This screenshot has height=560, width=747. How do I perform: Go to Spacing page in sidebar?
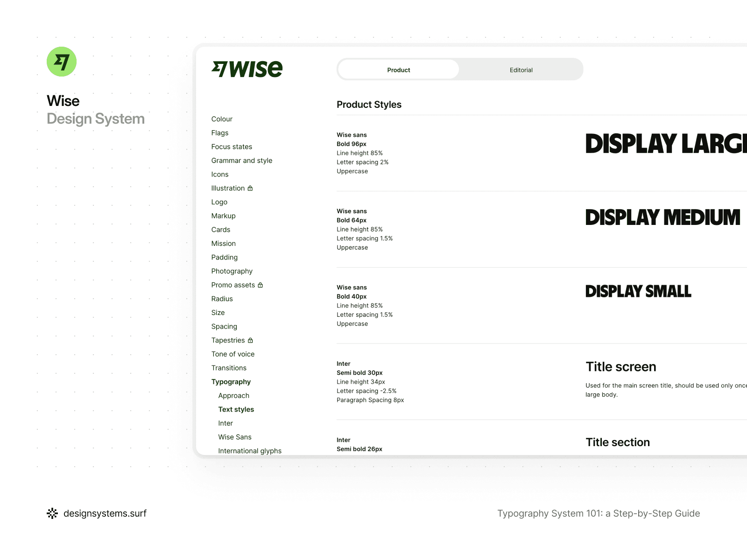224,327
